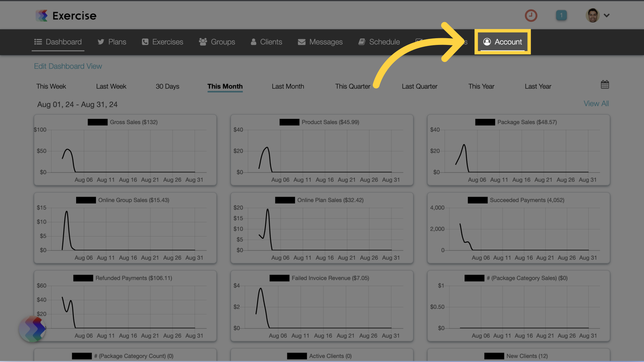The width and height of the screenshot is (644, 362).
Task: Click the New Clients (12) label
Action: coord(527,356)
